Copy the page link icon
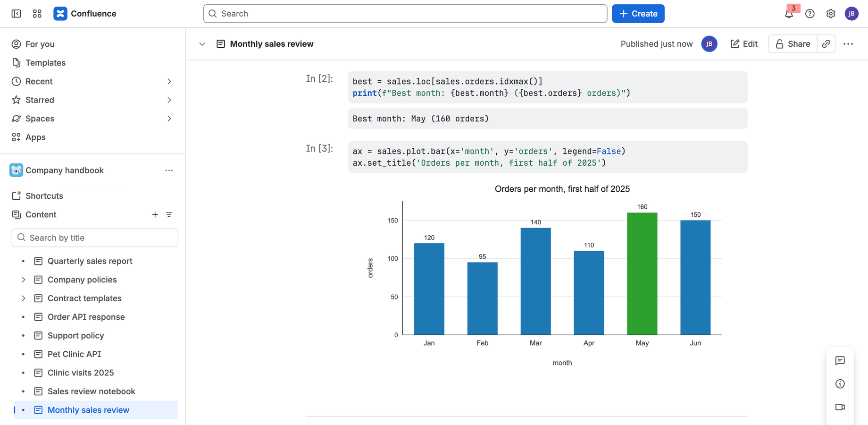This screenshot has height=425, width=868. pyautogui.click(x=826, y=44)
